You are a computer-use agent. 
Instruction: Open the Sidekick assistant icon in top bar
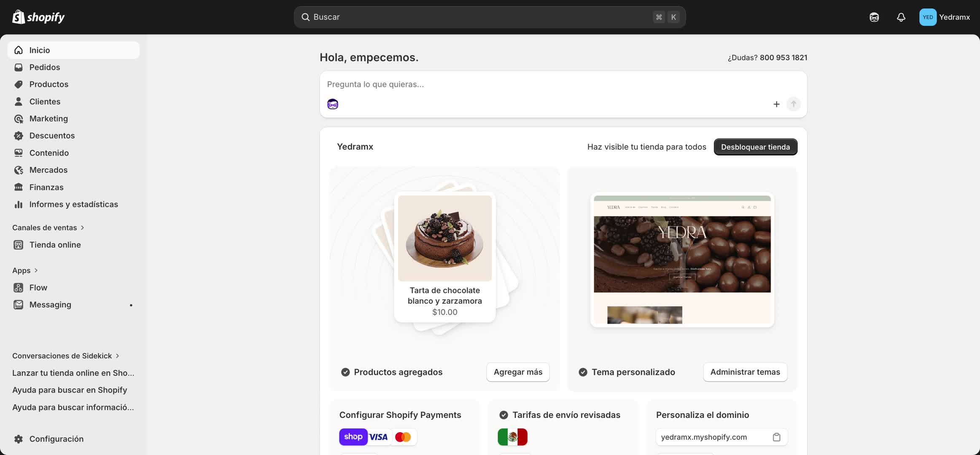(874, 17)
